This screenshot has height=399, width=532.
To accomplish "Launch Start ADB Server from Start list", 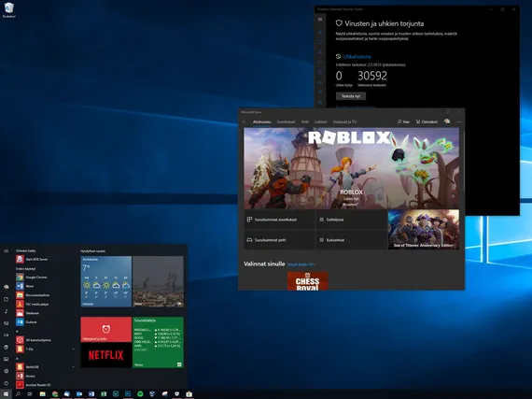I will click(x=45, y=259).
